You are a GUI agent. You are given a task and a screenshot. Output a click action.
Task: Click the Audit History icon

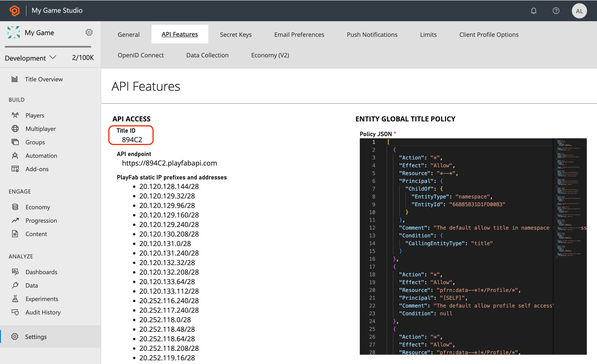(15, 312)
